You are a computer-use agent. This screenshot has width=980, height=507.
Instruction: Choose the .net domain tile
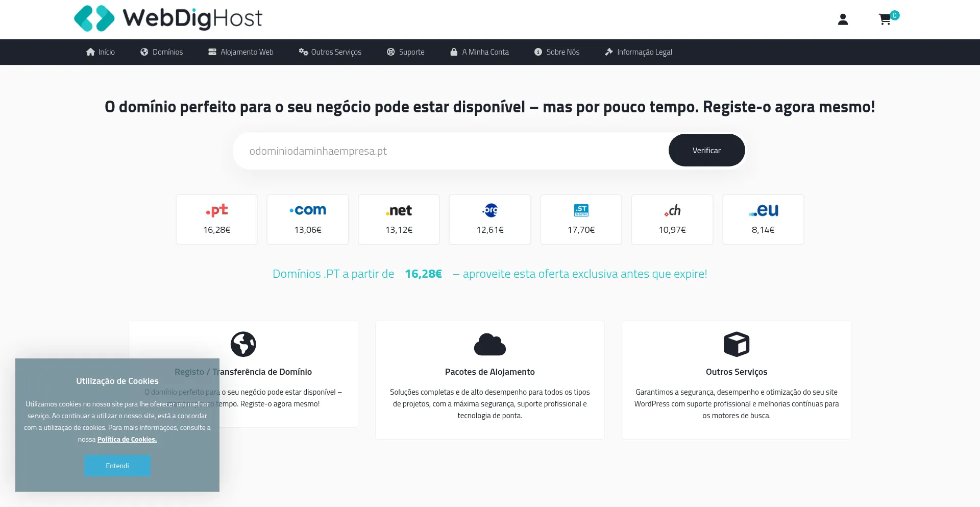pyautogui.click(x=399, y=220)
